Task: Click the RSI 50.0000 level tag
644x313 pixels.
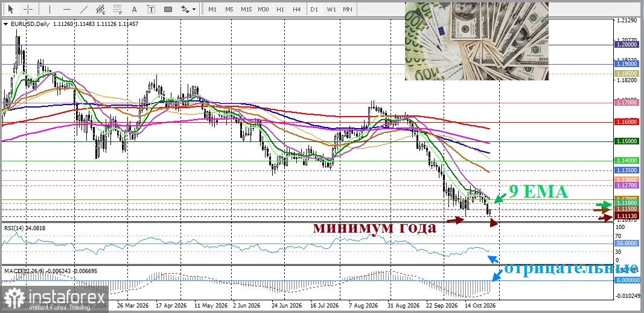Action: (626, 244)
